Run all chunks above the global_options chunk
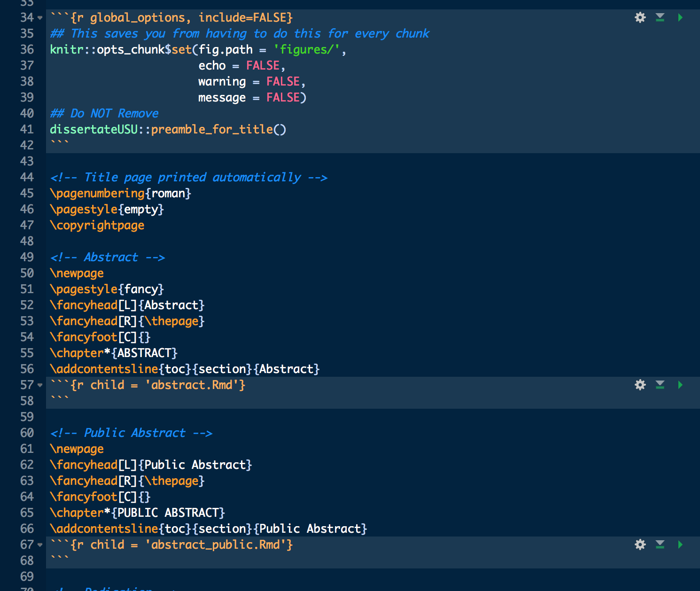 coord(660,18)
